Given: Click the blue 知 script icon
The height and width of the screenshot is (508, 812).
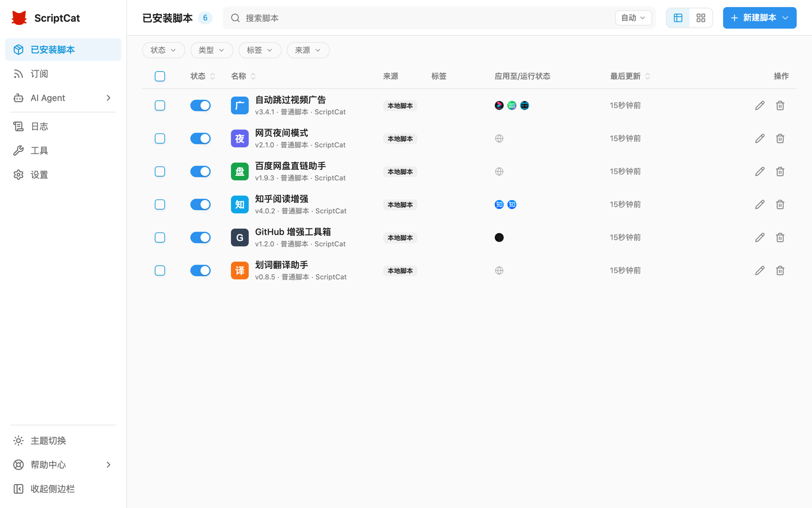Looking at the screenshot, I should coord(240,205).
